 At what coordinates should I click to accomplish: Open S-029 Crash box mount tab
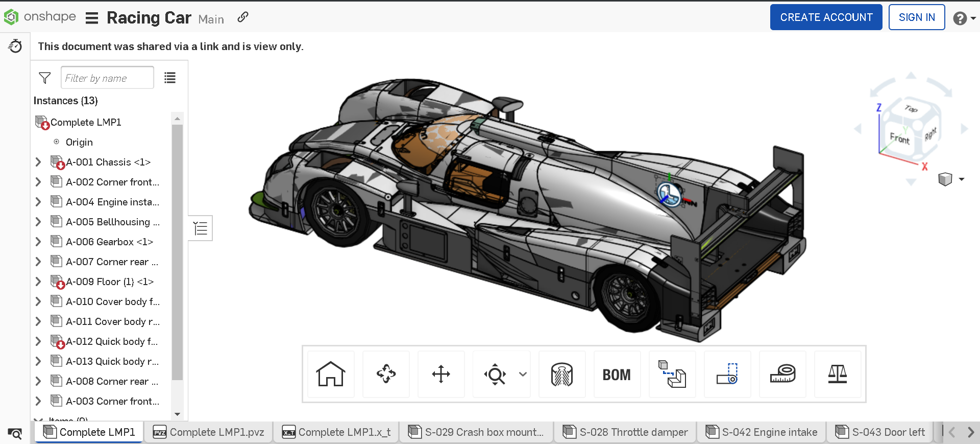tap(476, 432)
